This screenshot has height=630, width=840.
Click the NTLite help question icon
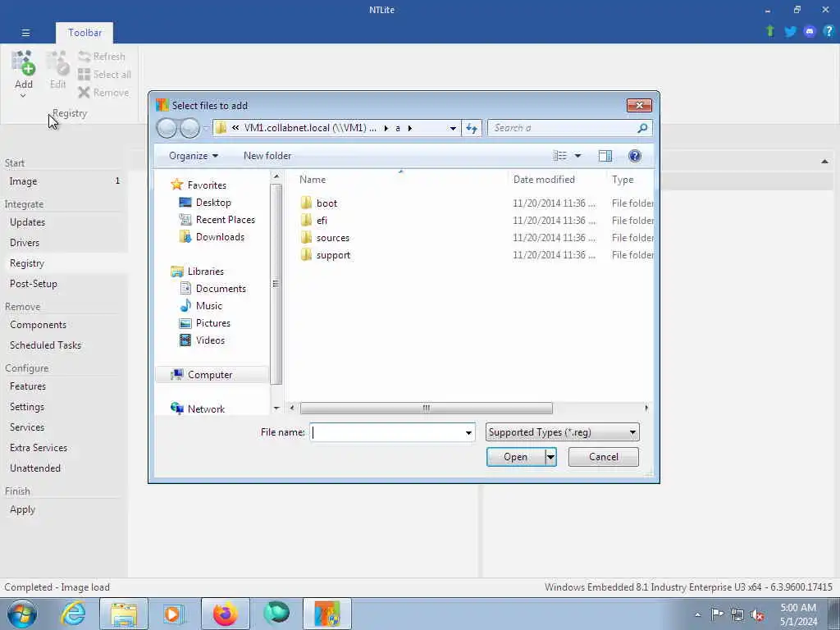(x=829, y=32)
